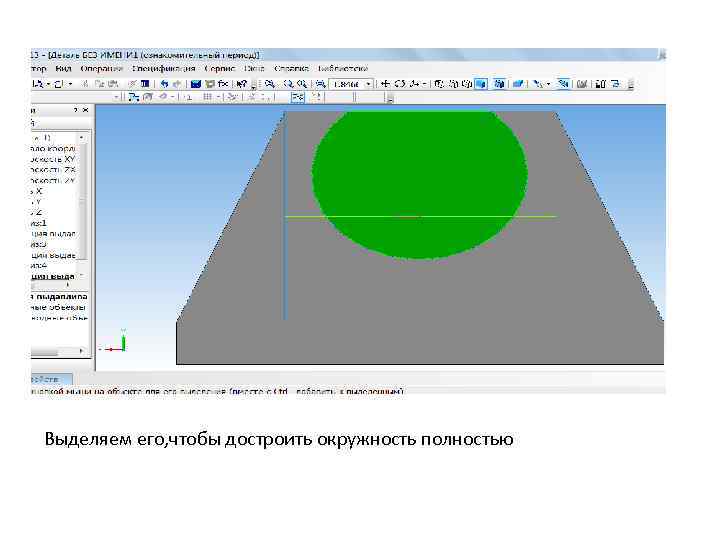Image resolution: width=720 pixels, height=540 pixels.
Task: Click the zoom-by-scale magnifier before scale field
Action: (x=321, y=84)
